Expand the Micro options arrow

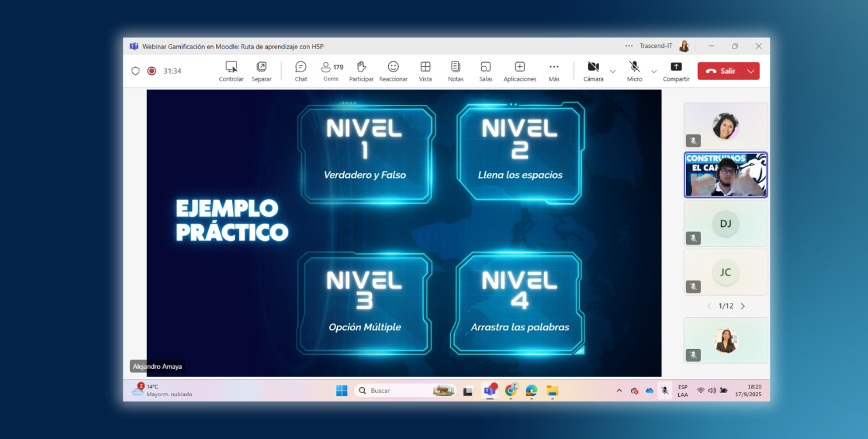(x=653, y=71)
